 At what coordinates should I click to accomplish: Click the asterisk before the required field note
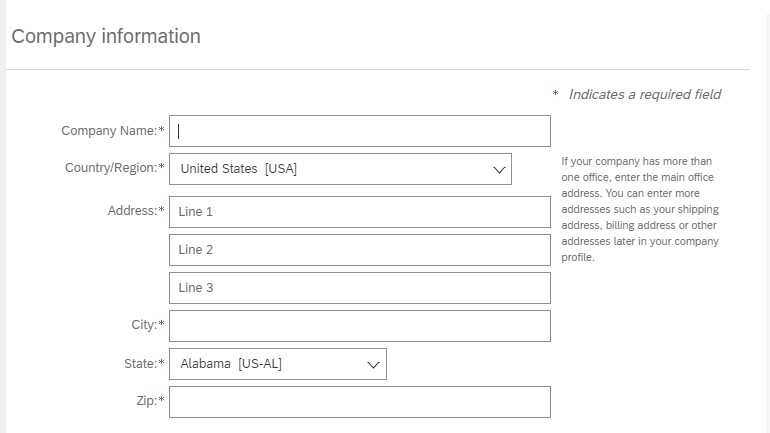coord(555,95)
